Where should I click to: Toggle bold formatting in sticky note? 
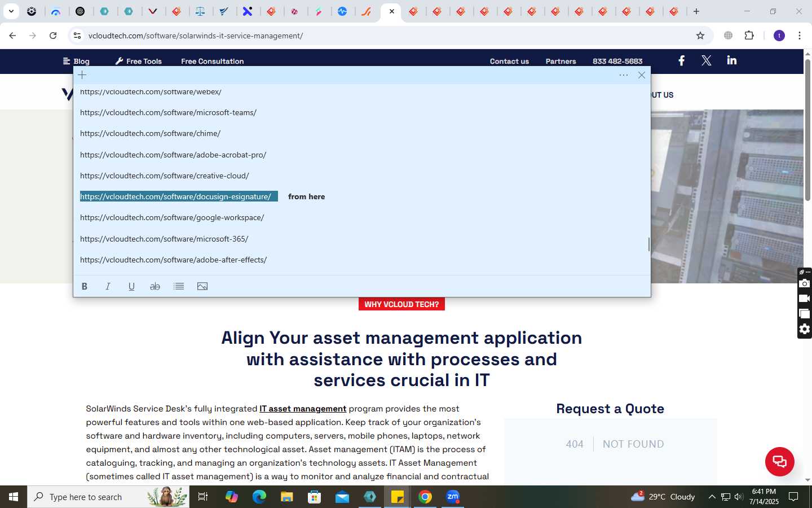click(x=85, y=286)
